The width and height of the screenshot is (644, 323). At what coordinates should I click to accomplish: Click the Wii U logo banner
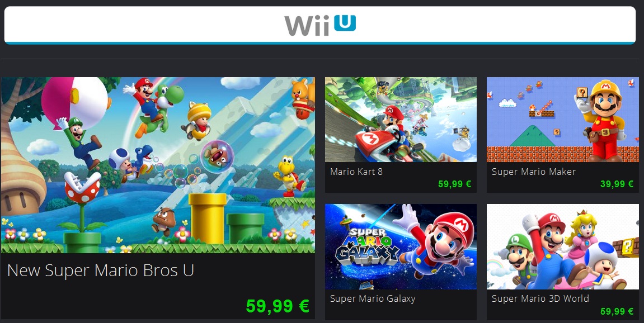point(320,25)
